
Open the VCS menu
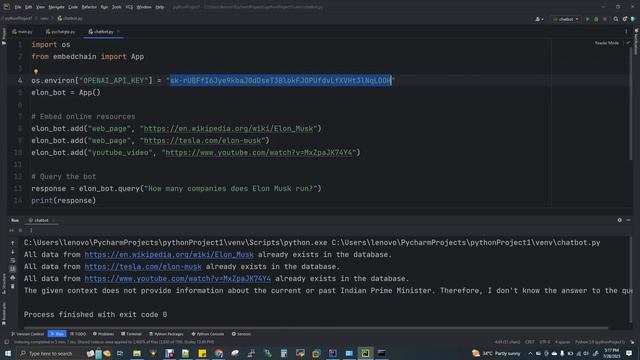tap(129, 7)
